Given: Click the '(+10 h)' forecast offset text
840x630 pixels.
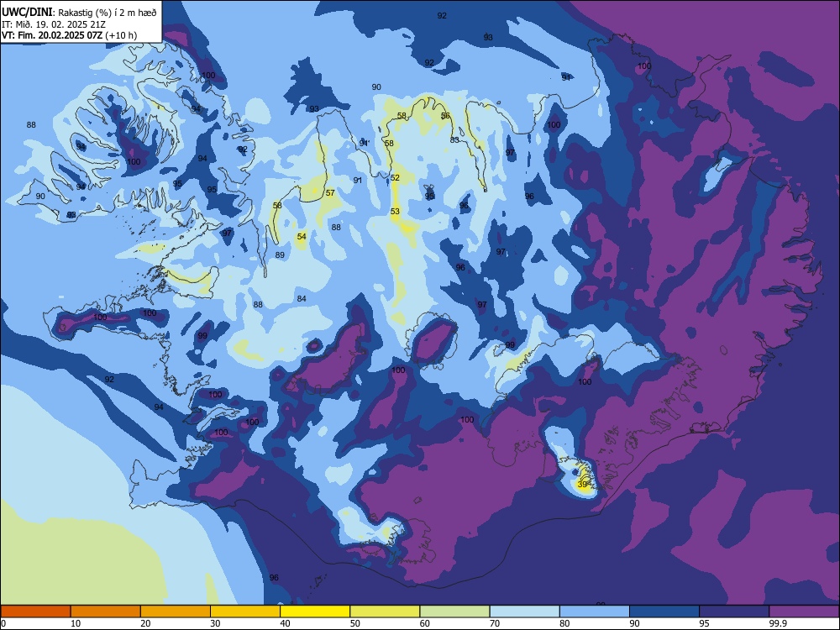Looking at the screenshot, I should point(121,35).
